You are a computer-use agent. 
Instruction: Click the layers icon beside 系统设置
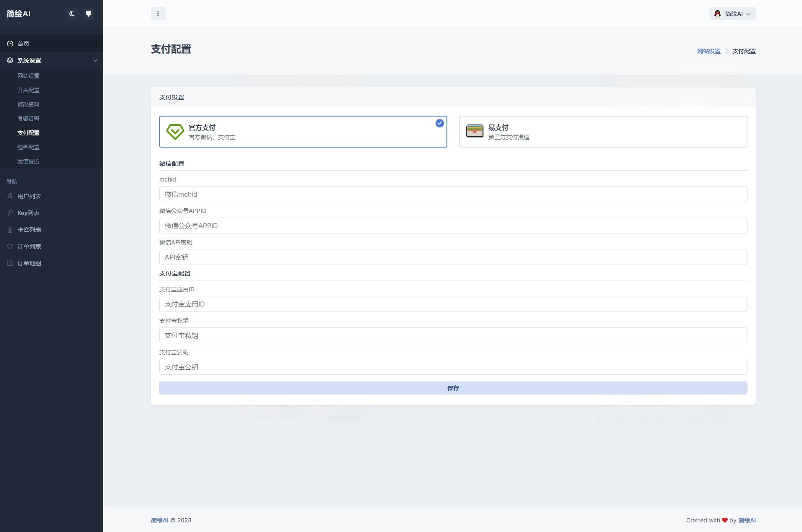[10, 60]
